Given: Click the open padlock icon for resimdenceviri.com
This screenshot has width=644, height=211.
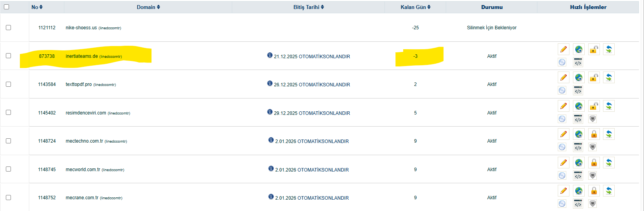Looking at the screenshot, I should click(x=594, y=106).
